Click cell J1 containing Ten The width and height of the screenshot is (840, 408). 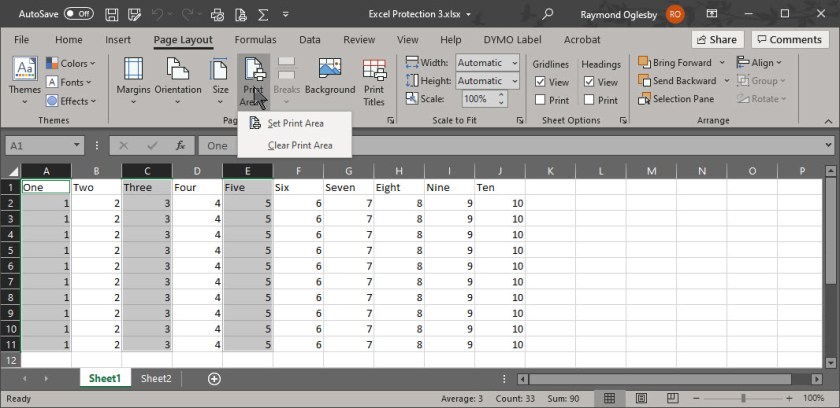[x=500, y=187]
